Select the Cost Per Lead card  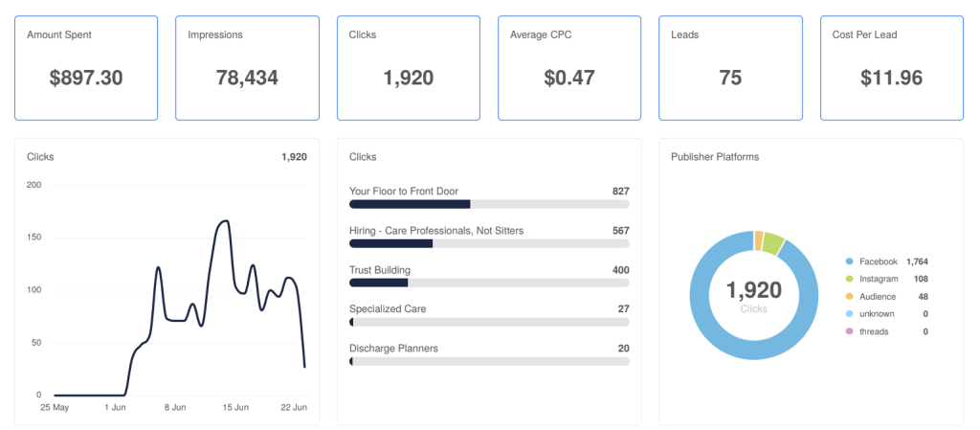tap(892, 68)
